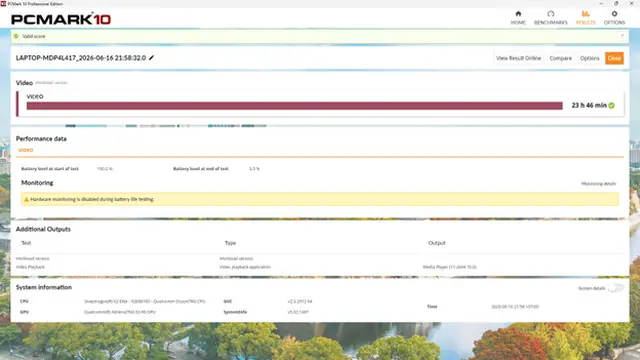Click the result name LAPTOP-MDP4L417 title
This screenshot has width=640, height=360.
[81, 58]
